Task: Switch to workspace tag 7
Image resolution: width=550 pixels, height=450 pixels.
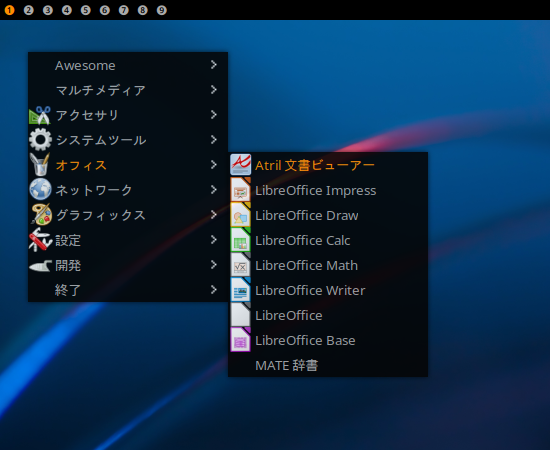Action: point(123,10)
